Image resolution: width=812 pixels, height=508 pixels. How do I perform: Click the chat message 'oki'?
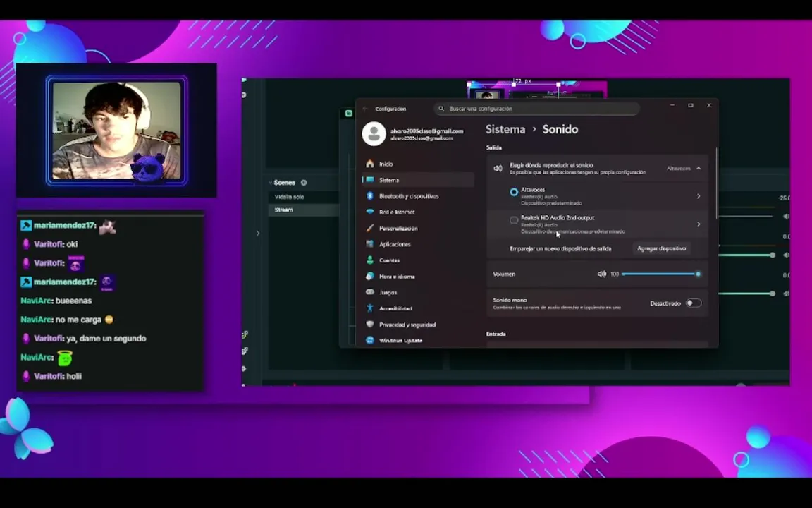72,244
